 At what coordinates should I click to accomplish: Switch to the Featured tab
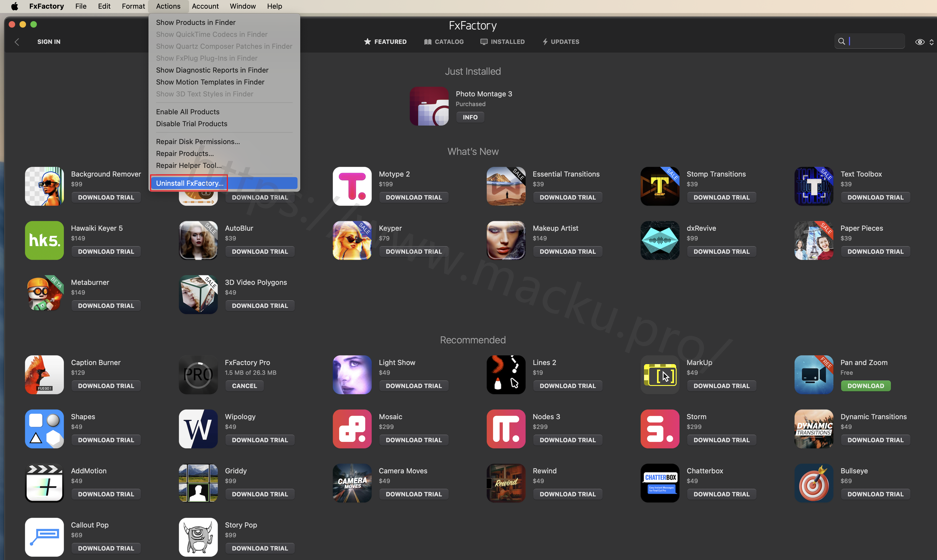coord(385,41)
